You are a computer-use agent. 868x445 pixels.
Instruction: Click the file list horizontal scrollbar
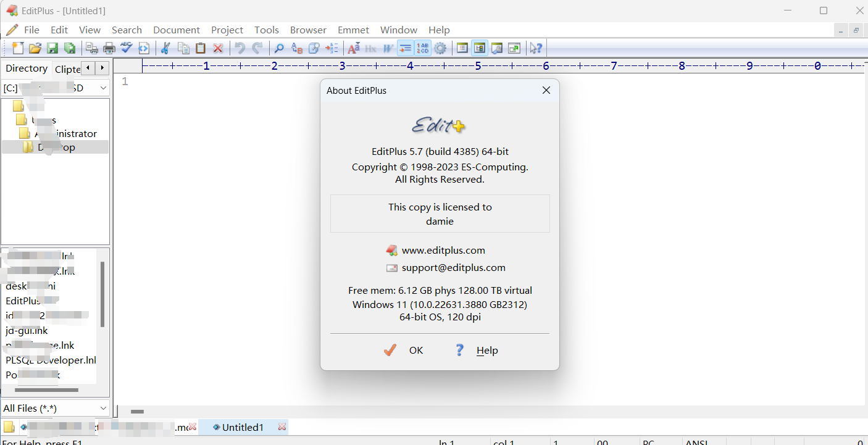click(x=46, y=390)
